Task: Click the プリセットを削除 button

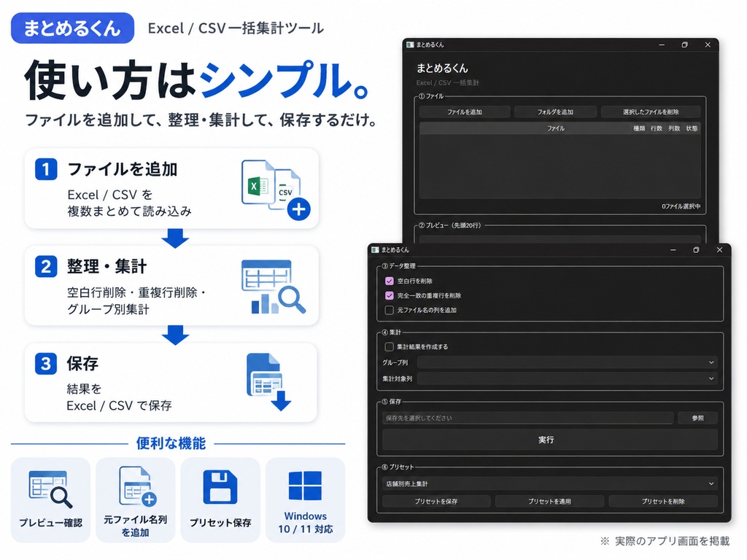Action: [x=663, y=502]
